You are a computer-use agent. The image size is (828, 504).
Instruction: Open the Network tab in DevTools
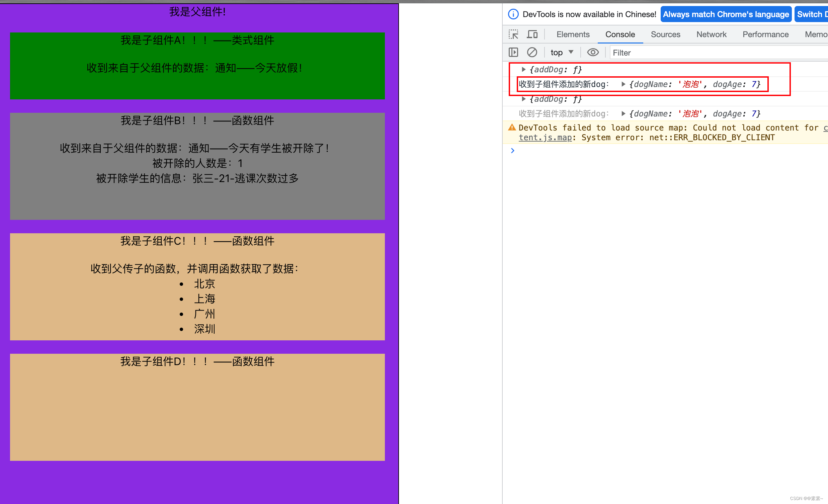710,34
